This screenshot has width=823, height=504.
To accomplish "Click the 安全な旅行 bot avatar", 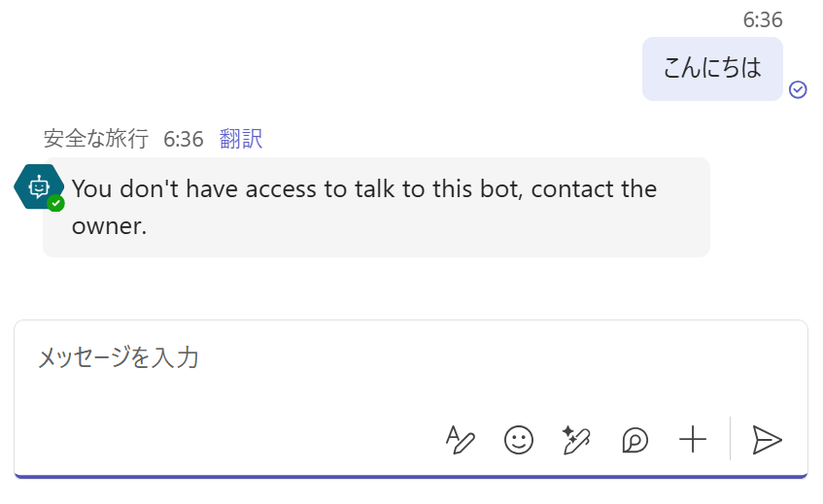I will click(x=37, y=186).
